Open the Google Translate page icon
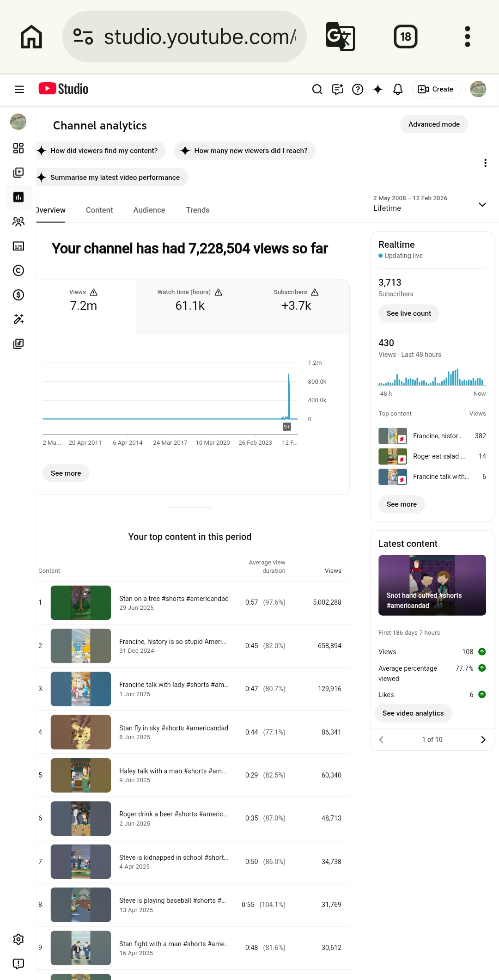The image size is (499, 980). [341, 37]
